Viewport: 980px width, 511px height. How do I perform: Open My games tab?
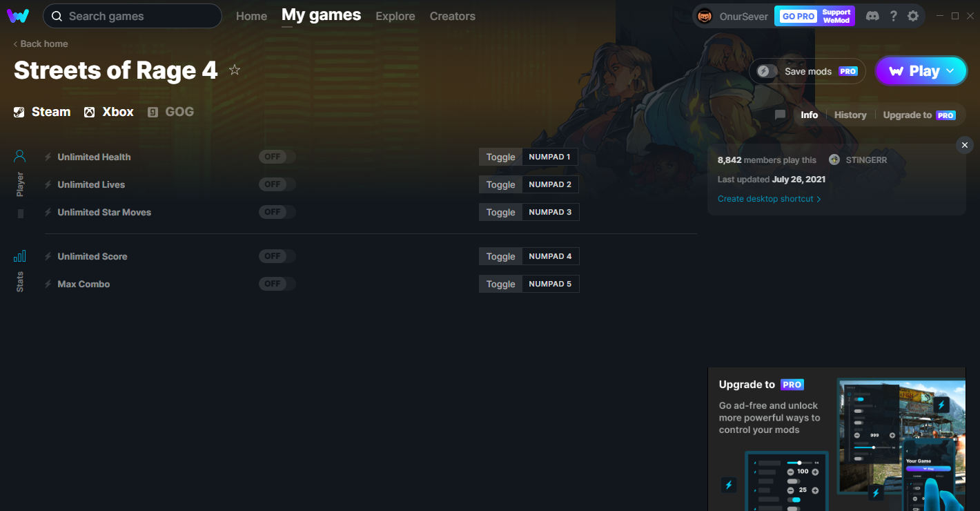point(321,15)
